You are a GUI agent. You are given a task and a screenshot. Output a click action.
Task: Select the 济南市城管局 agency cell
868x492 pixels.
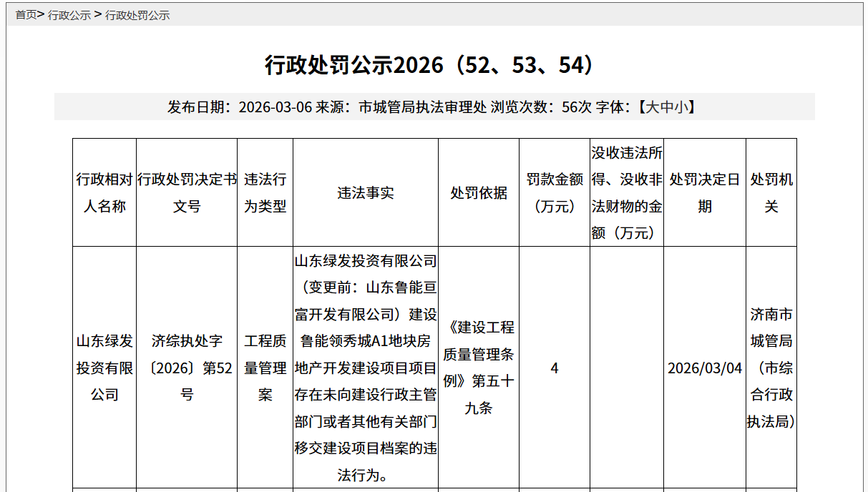coord(771,368)
